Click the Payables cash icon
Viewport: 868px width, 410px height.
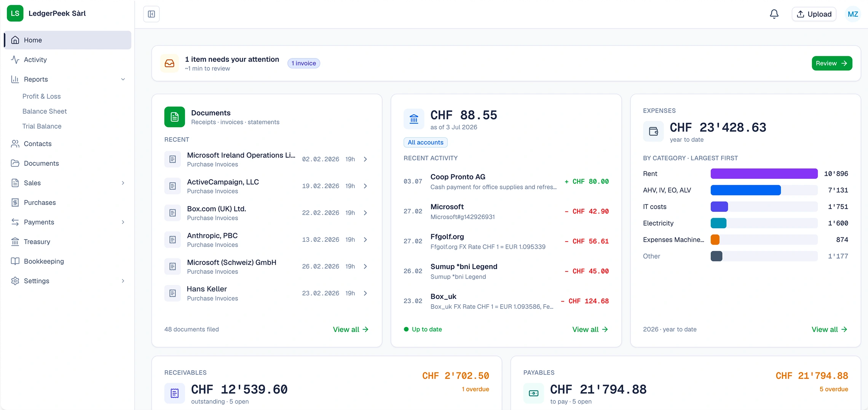point(534,393)
